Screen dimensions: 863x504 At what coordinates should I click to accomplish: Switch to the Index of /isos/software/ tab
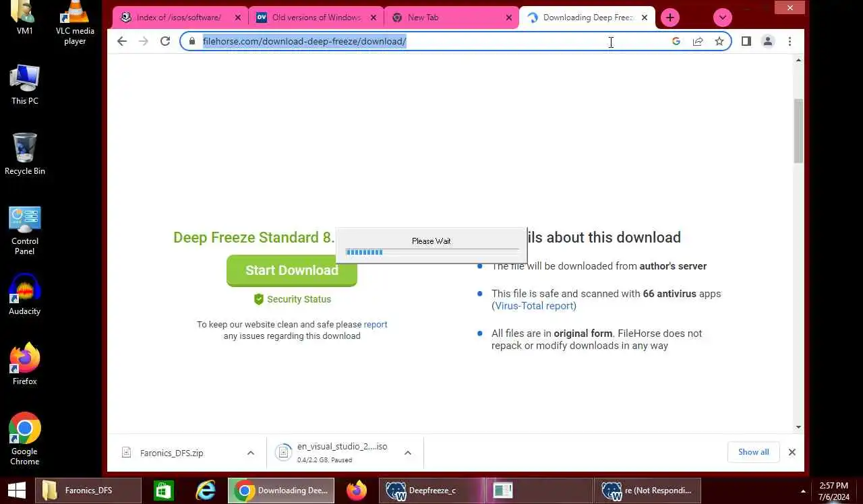178,18
